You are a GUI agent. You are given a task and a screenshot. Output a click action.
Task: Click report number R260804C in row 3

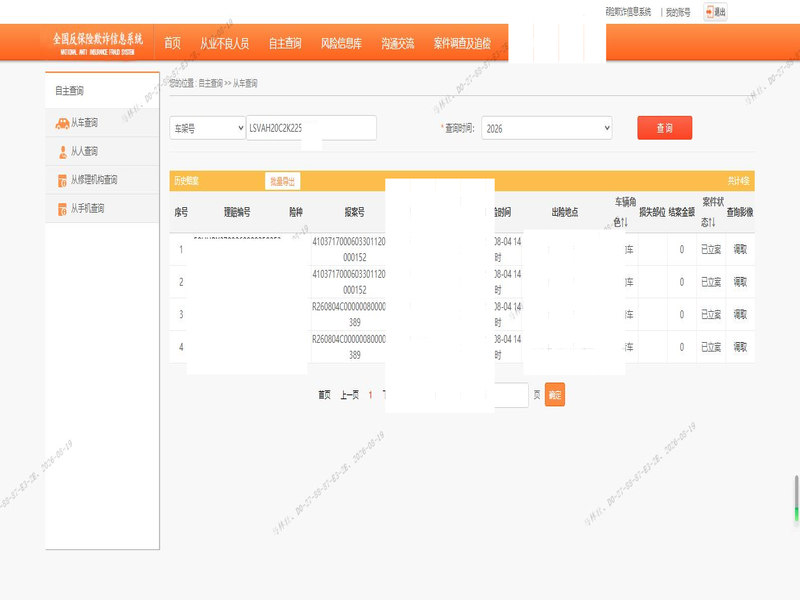click(x=349, y=314)
